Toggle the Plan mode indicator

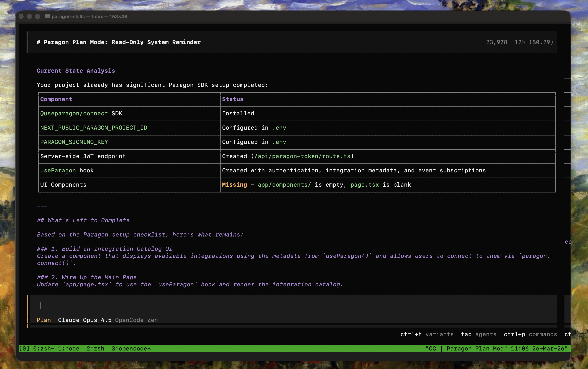tap(44, 320)
